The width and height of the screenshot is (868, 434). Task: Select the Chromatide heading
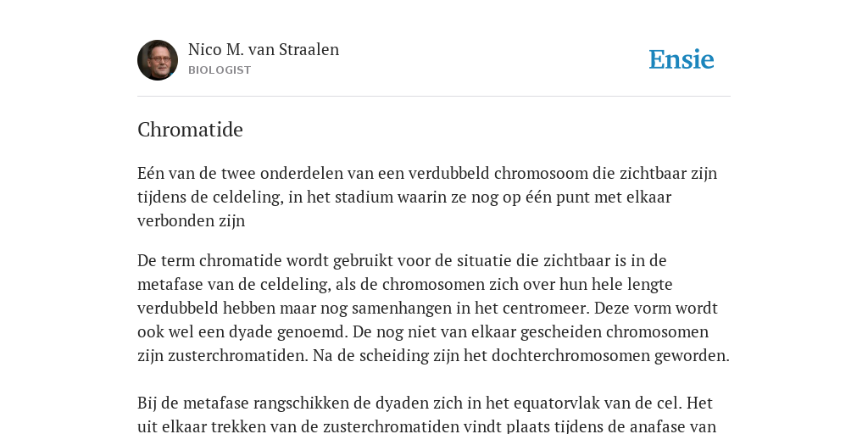pyautogui.click(x=190, y=130)
